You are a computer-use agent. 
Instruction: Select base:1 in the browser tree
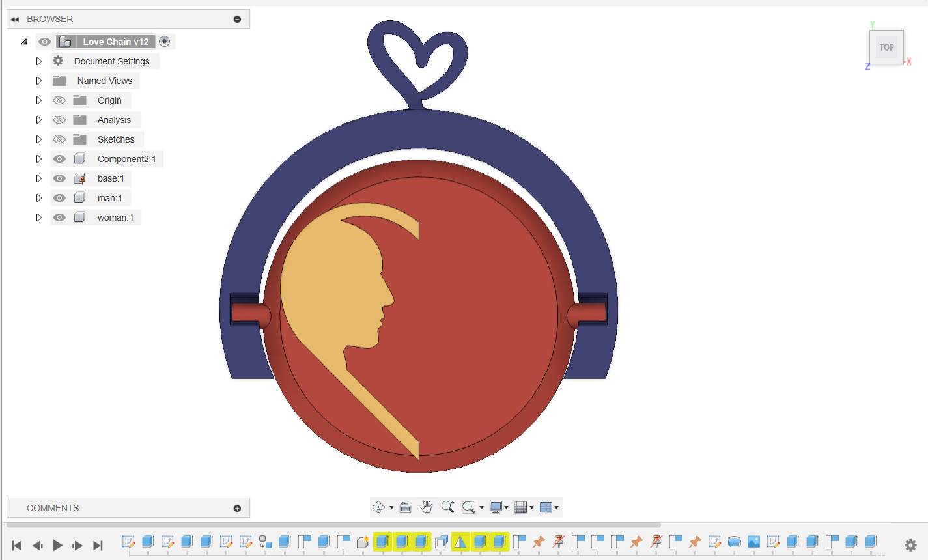coord(110,178)
